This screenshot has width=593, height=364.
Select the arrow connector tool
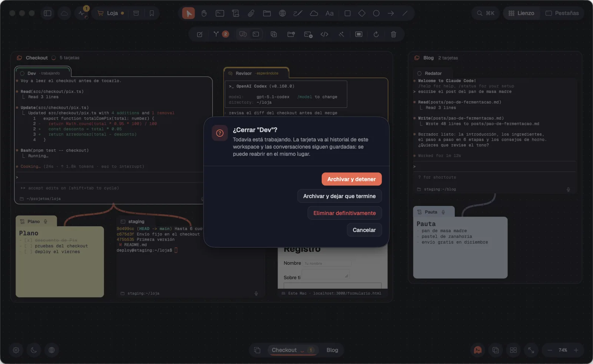point(391,13)
